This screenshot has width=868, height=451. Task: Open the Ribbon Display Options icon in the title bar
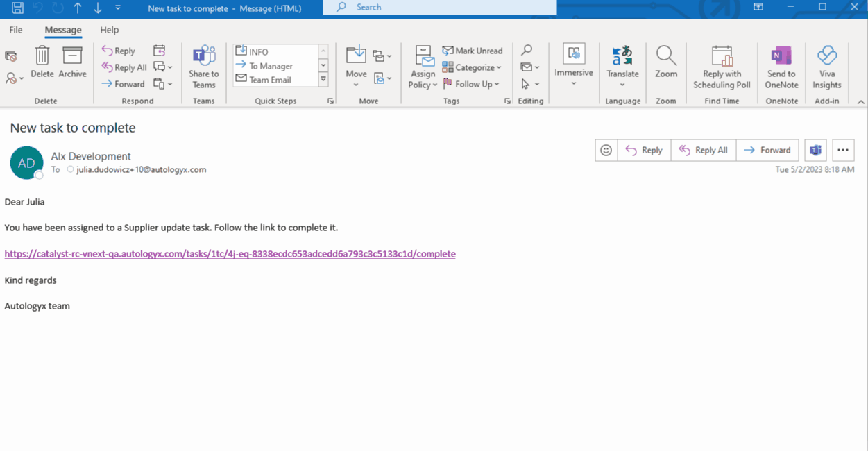[x=758, y=7]
